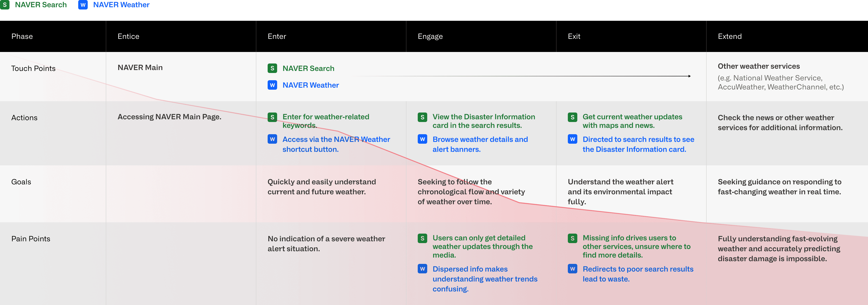The image size is (868, 305).
Task: Click the blue W icon in the legend
Action: pyautogui.click(x=83, y=5)
